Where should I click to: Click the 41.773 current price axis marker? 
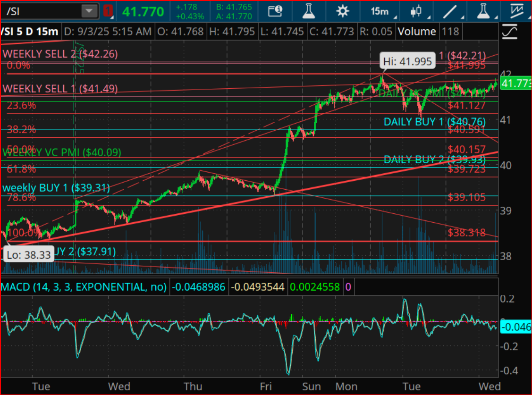[x=515, y=84]
